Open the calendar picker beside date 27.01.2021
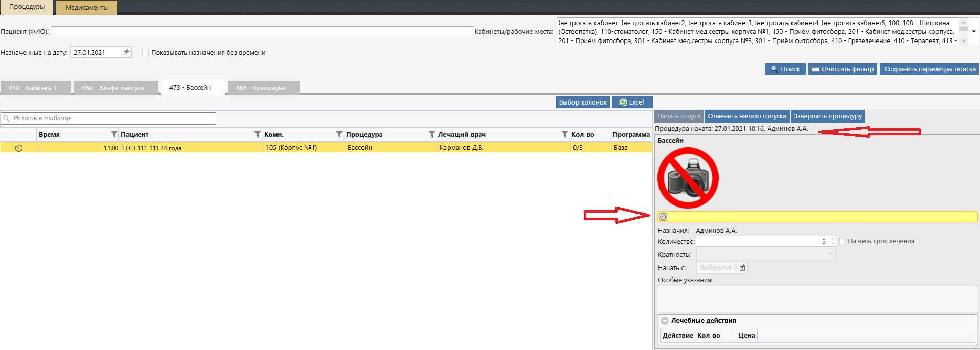Screen dimensions: 980x350 126,52
